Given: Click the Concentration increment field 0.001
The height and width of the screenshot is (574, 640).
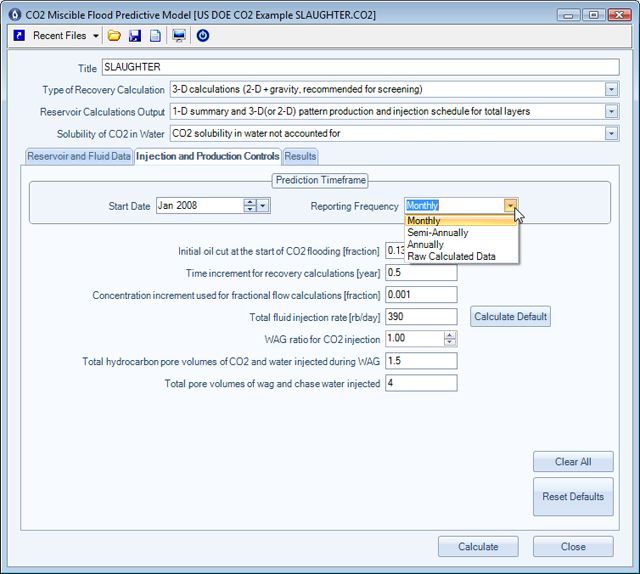Looking at the screenshot, I should click(x=421, y=295).
